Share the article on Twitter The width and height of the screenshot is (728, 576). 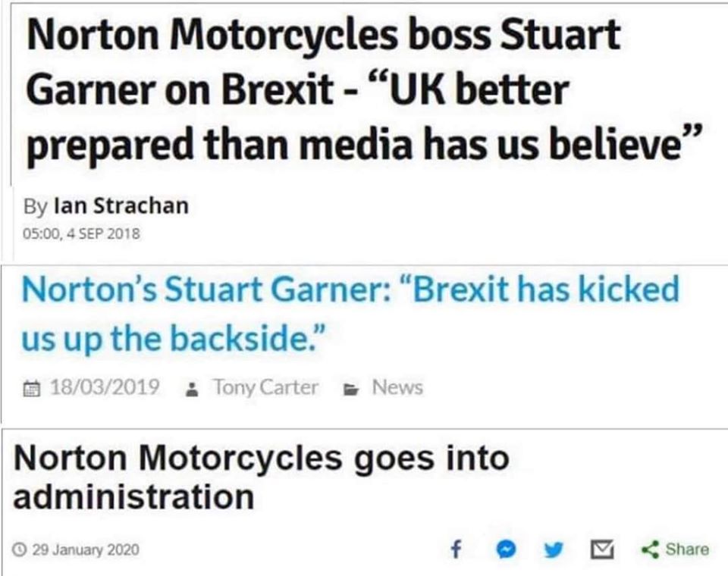point(554,550)
